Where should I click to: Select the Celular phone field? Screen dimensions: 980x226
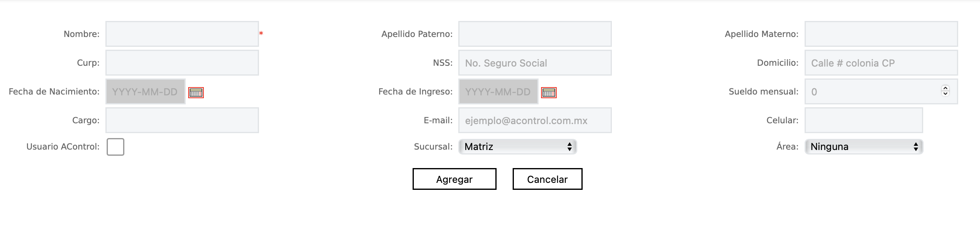(863, 120)
